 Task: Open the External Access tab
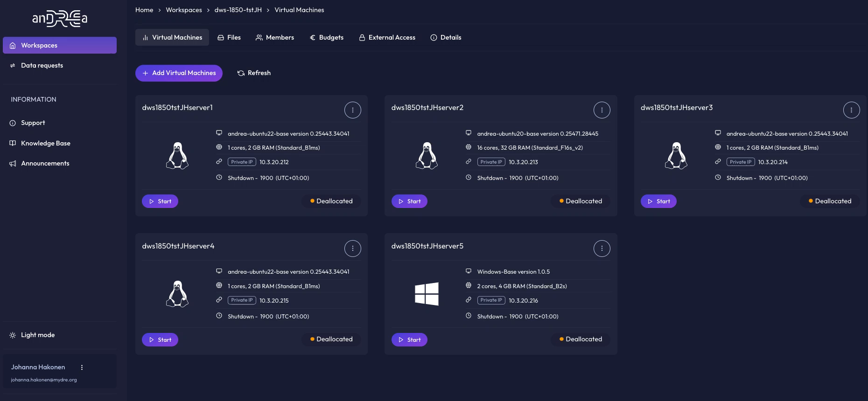tap(387, 37)
